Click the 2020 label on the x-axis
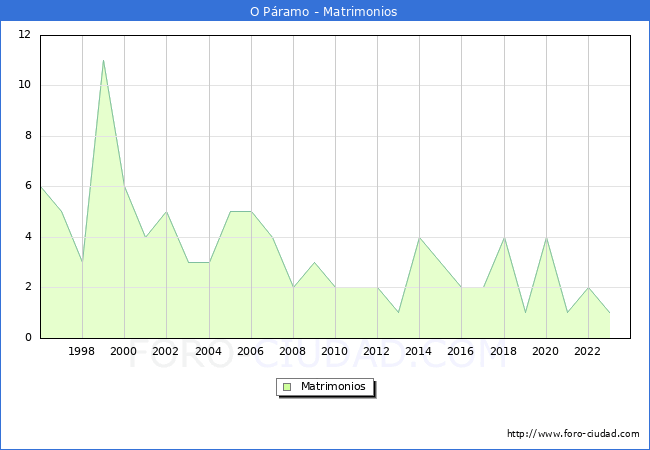Image resolution: width=650 pixels, height=450 pixels. tap(545, 351)
